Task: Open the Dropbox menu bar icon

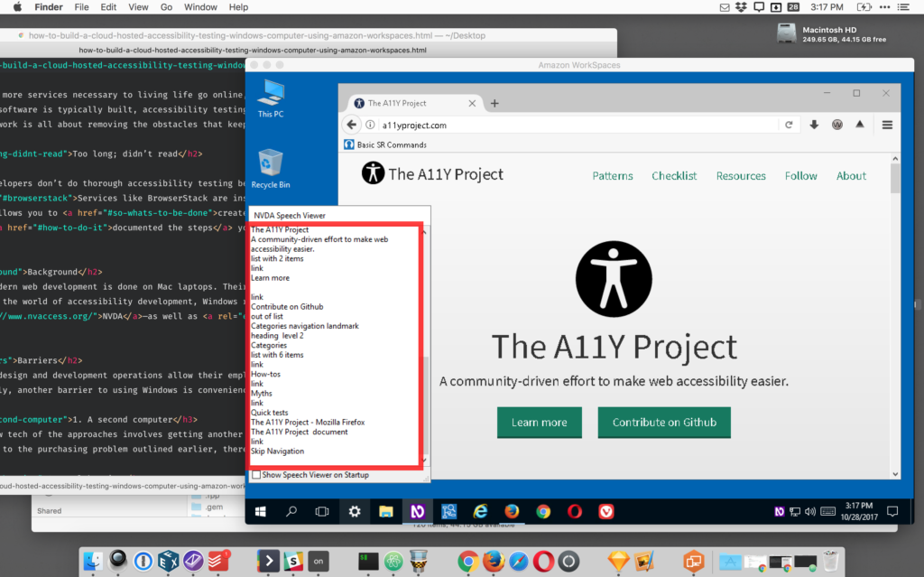Action: [742, 7]
